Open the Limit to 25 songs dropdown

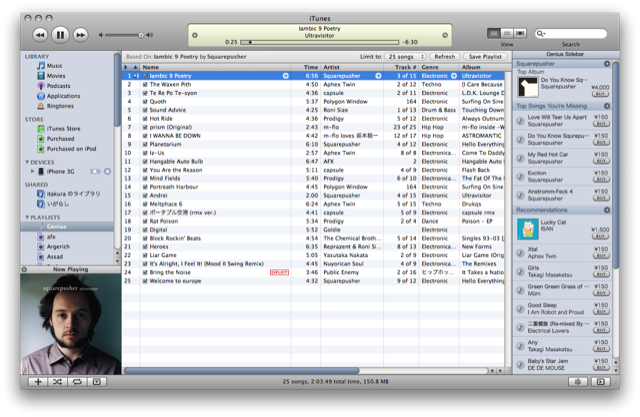(x=405, y=57)
